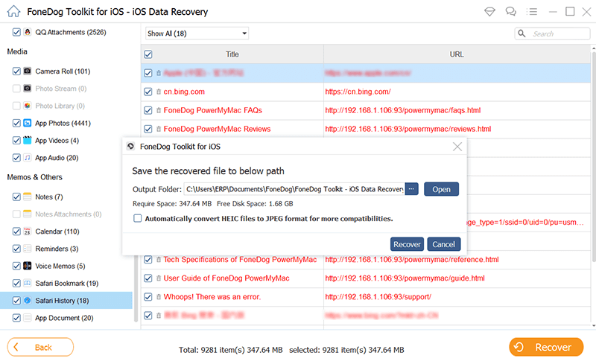Open the Notes (7) category
Image resolution: width=596 pixels, height=364 pixels.
(49, 197)
